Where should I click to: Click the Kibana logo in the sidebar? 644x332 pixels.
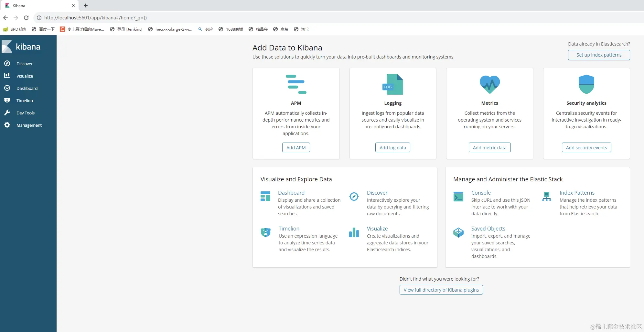21,47
